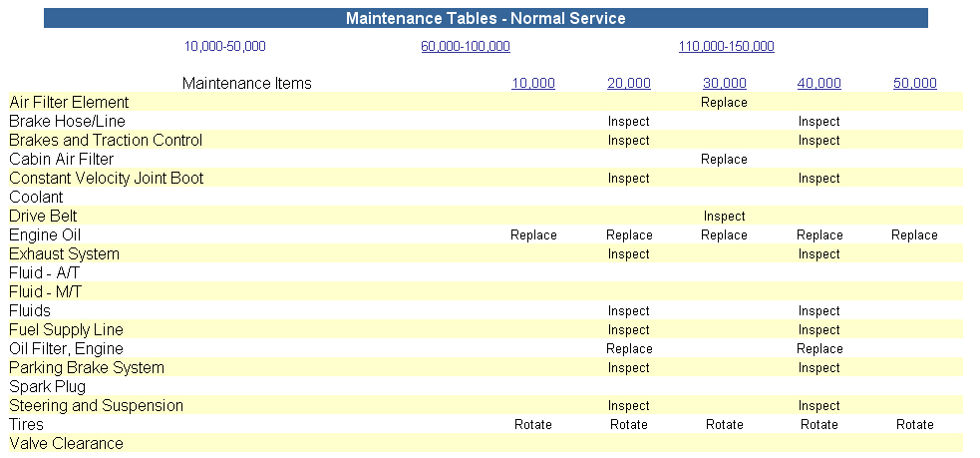Select the Brakes and Traction Control label
This screenshot has height=458, width=980.
[106, 140]
